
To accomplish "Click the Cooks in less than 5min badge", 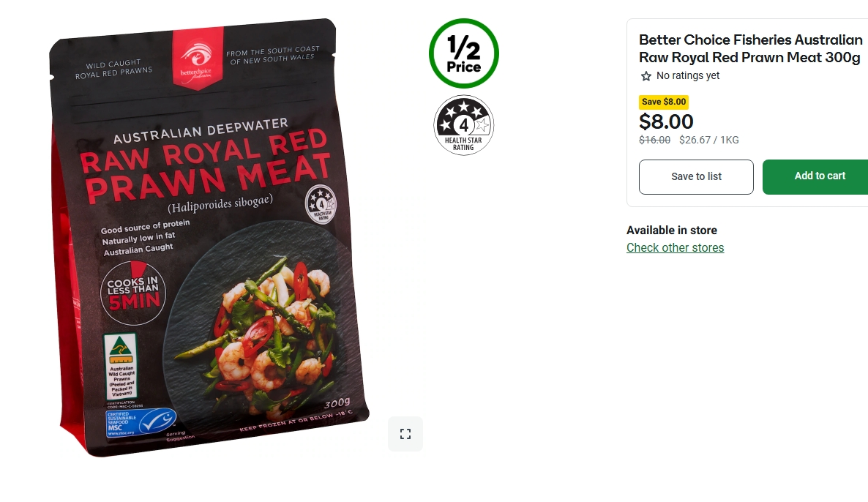I will coord(133,293).
